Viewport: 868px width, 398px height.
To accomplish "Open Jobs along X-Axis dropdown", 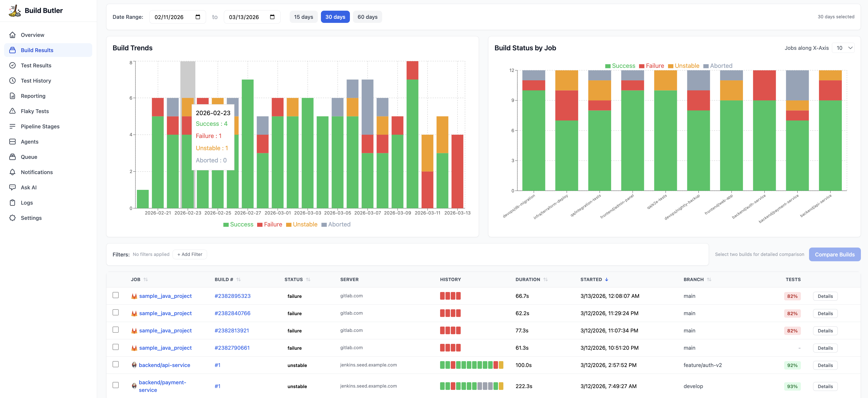I will tap(843, 48).
